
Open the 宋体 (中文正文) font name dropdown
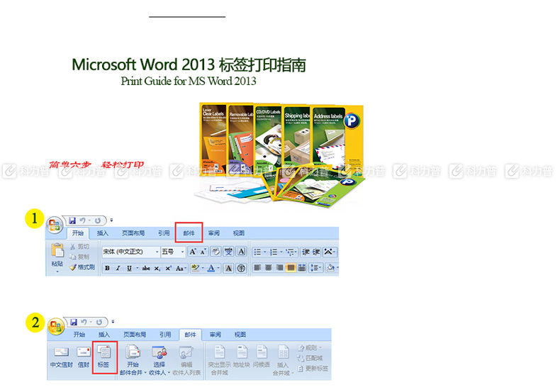coord(157,252)
